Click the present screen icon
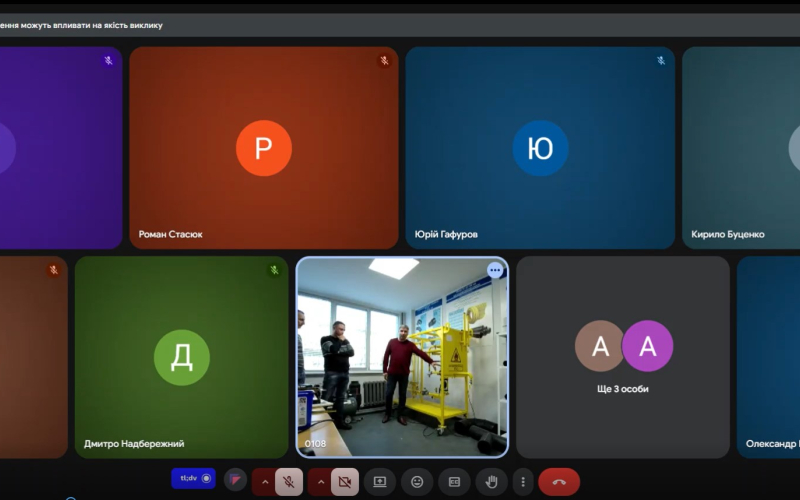 (x=380, y=482)
